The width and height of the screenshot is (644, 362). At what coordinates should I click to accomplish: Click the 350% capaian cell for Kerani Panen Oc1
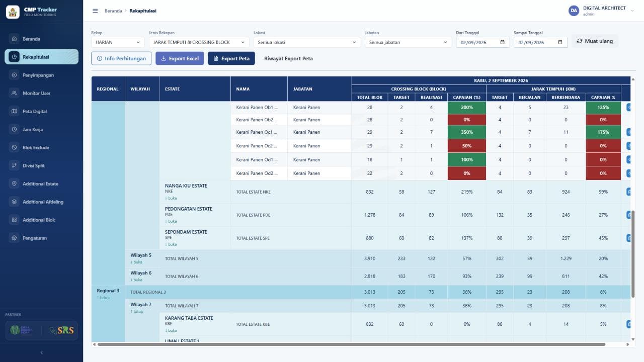tap(467, 132)
